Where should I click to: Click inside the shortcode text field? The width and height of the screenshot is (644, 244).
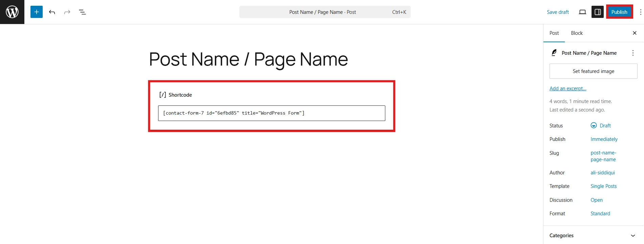[272, 113]
